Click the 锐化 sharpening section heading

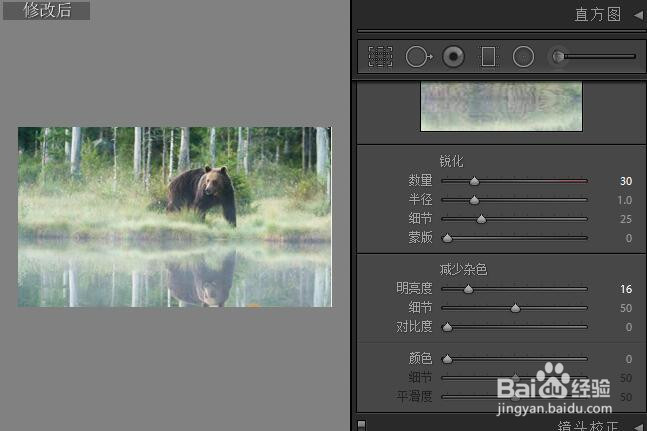[x=451, y=161]
